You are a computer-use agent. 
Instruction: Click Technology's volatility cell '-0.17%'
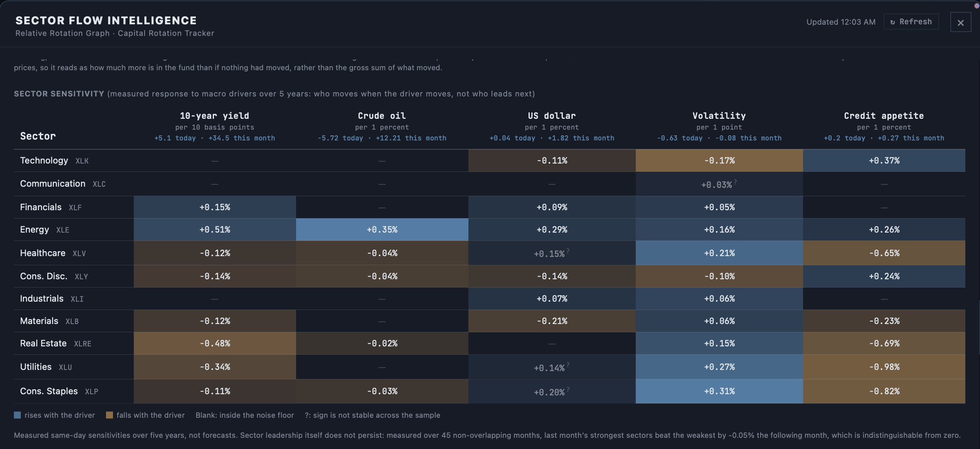pyautogui.click(x=719, y=160)
